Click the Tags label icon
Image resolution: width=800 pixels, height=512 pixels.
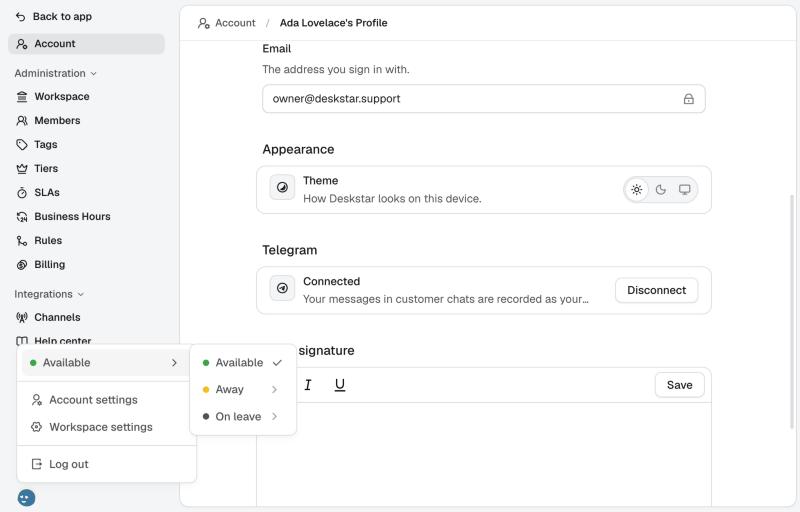click(22, 144)
